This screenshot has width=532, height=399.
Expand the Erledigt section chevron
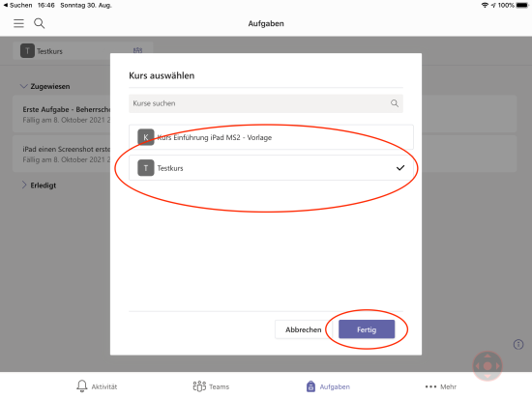point(24,185)
